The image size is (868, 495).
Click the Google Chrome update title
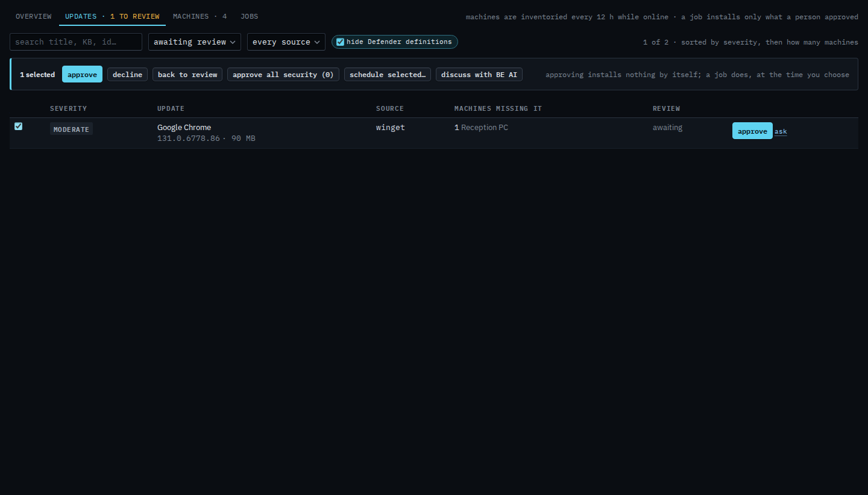[184, 127]
